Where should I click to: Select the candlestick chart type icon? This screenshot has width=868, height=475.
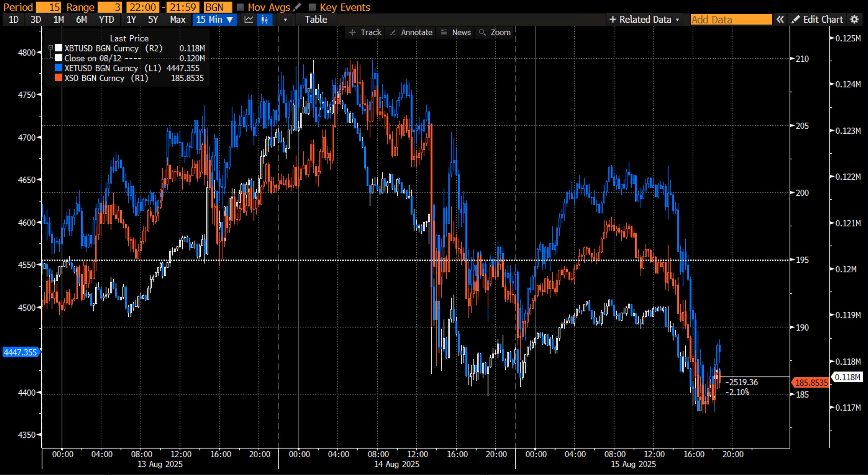pyautogui.click(x=265, y=20)
